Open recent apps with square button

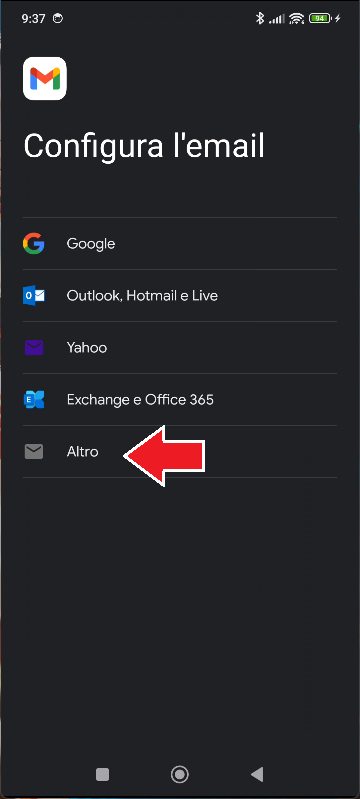pos(102,775)
